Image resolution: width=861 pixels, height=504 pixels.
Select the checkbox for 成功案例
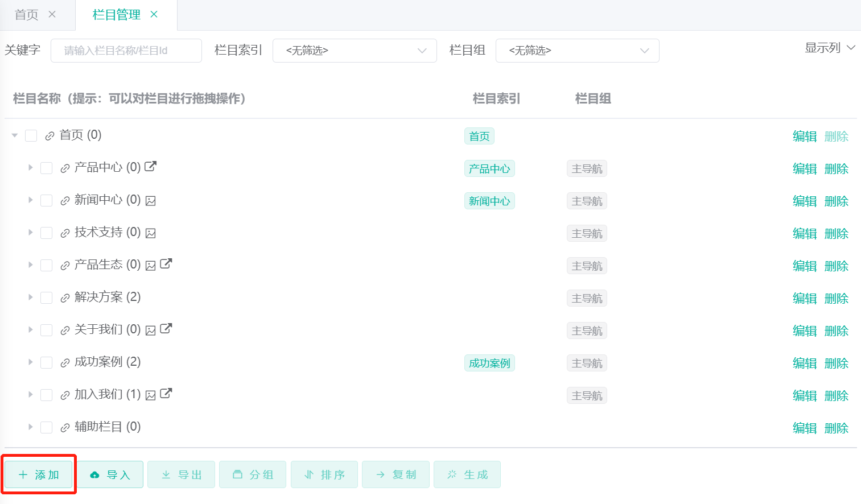[x=46, y=362]
